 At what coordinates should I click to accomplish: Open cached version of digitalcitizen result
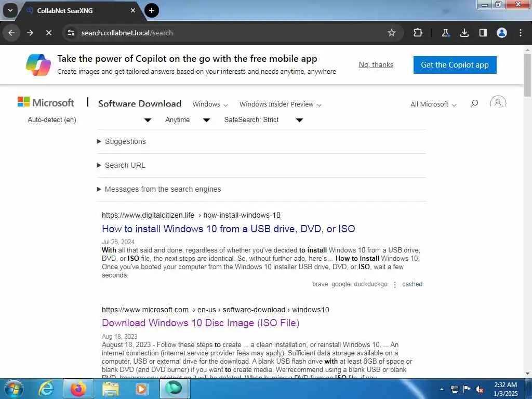click(x=412, y=284)
